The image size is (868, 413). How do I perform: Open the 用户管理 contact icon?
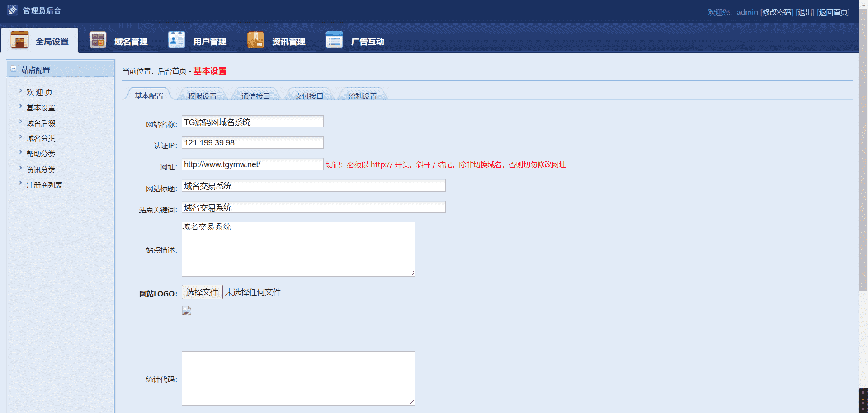(176, 40)
